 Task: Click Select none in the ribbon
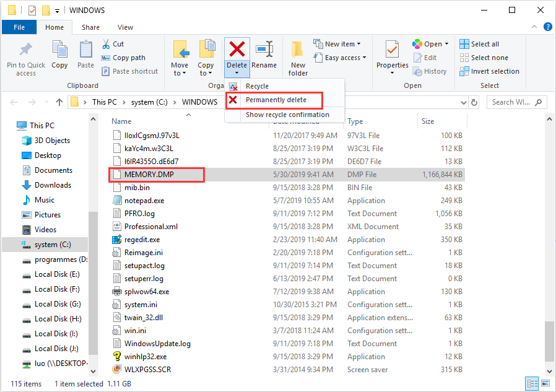point(484,58)
